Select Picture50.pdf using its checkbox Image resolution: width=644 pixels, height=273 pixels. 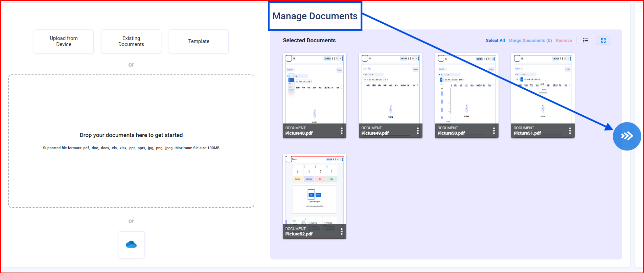point(441,59)
